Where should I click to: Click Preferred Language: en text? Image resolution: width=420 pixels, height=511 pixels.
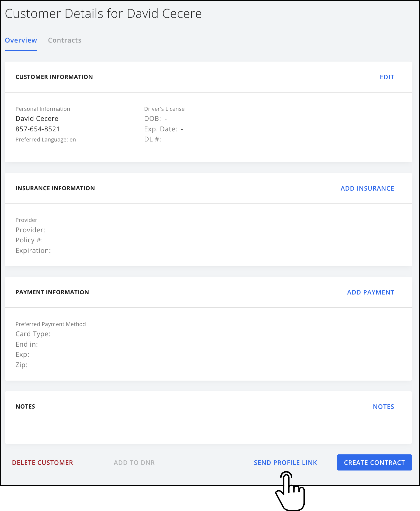46,140
